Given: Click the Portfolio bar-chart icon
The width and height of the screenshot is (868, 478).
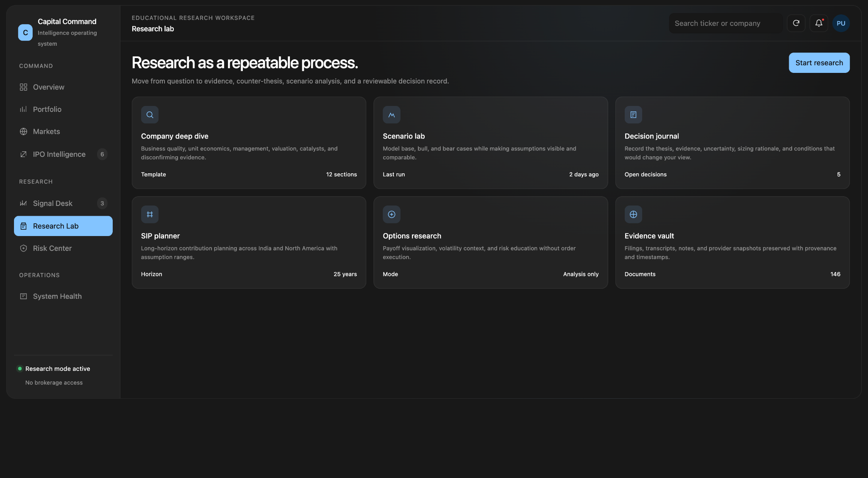Looking at the screenshot, I should pyautogui.click(x=23, y=109).
